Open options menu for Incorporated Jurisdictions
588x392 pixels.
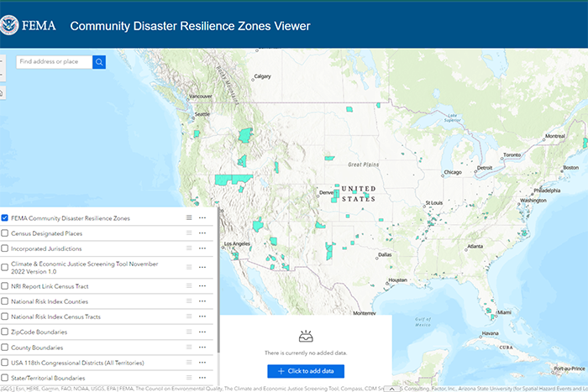click(202, 248)
